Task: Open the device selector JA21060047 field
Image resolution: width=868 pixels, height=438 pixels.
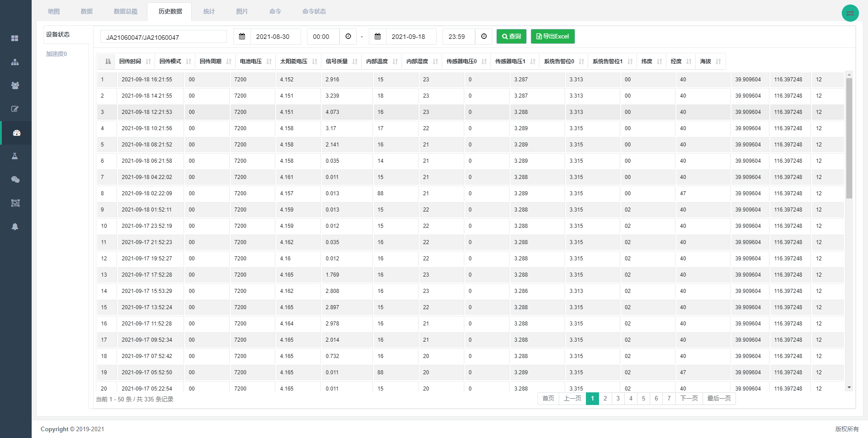Action: pos(163,37)
